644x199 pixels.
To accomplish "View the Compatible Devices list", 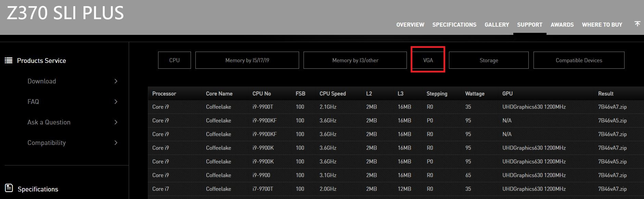I will tap(579, 60).
